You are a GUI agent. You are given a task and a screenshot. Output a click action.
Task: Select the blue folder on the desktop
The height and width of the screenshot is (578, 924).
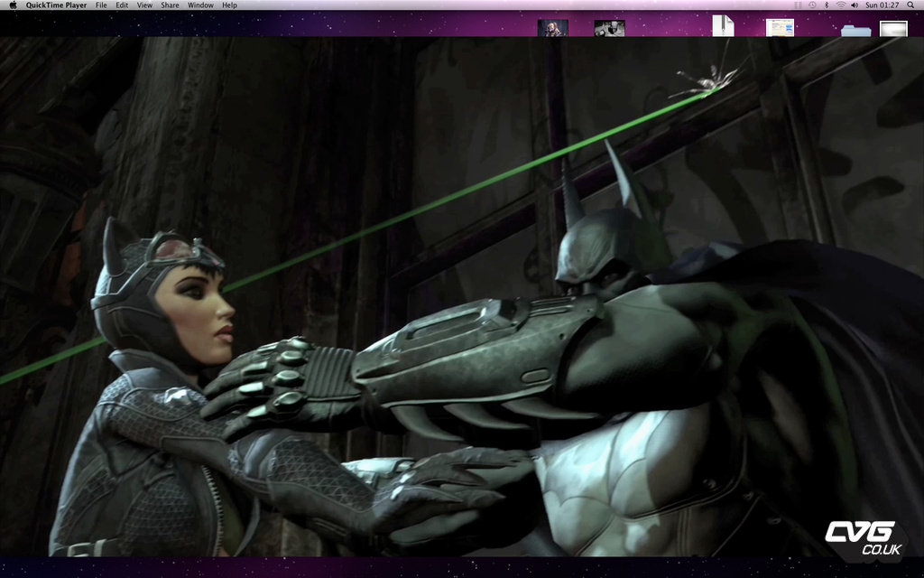(856, 30)
